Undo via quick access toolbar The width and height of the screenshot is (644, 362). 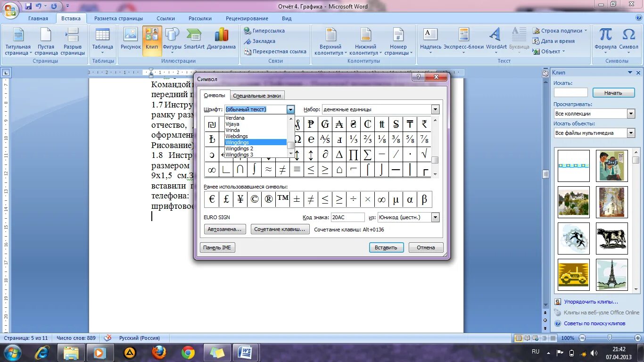pos(39,6)
